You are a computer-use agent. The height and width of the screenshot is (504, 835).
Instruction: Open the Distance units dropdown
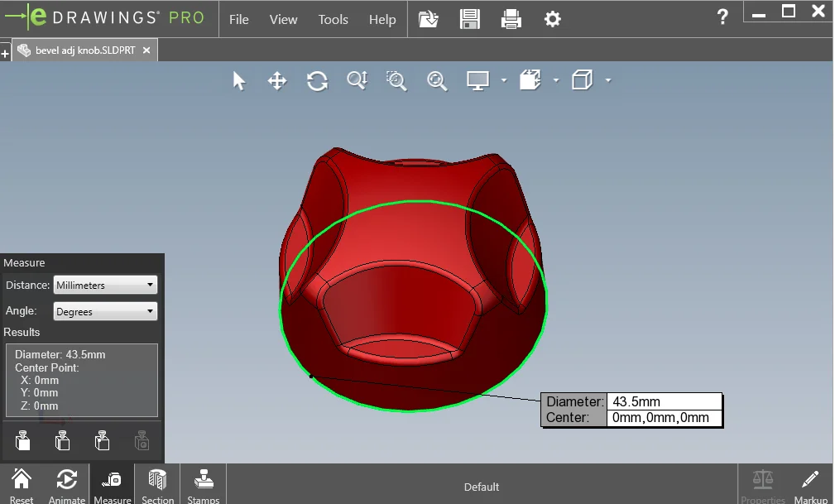(x=105, y=285)
